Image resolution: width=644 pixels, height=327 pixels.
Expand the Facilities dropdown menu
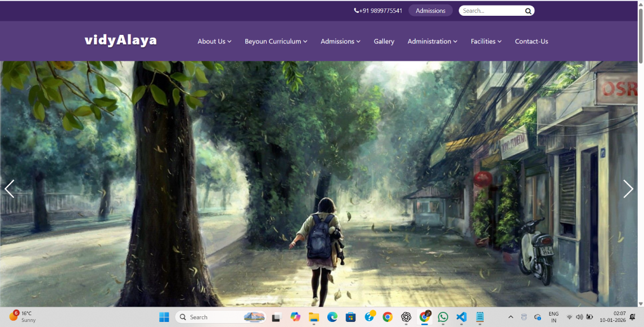pyautogui.click(x=486, y=42)
